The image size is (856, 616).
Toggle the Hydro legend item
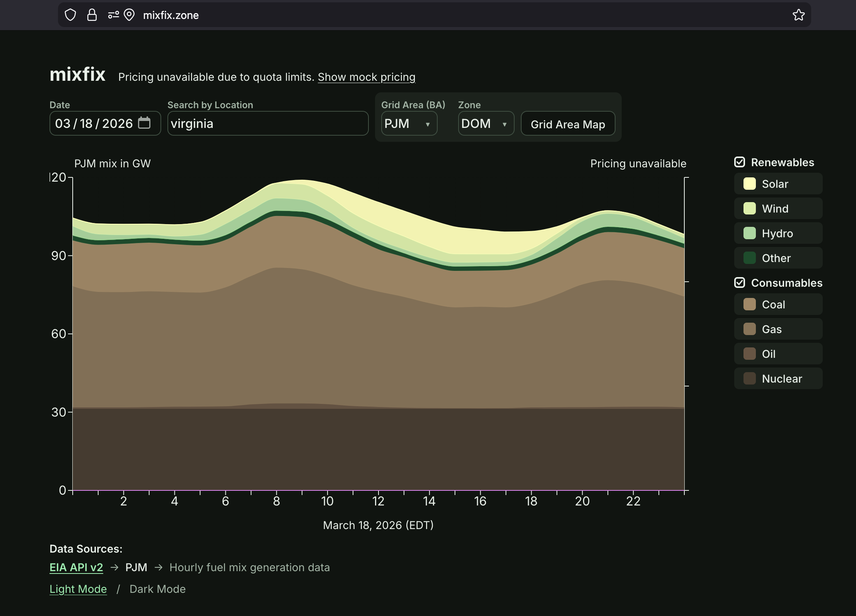(778, 233)
